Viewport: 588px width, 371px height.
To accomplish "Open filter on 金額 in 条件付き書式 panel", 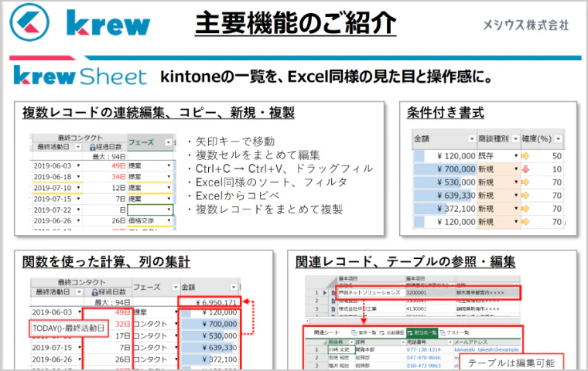I will 472,139.
